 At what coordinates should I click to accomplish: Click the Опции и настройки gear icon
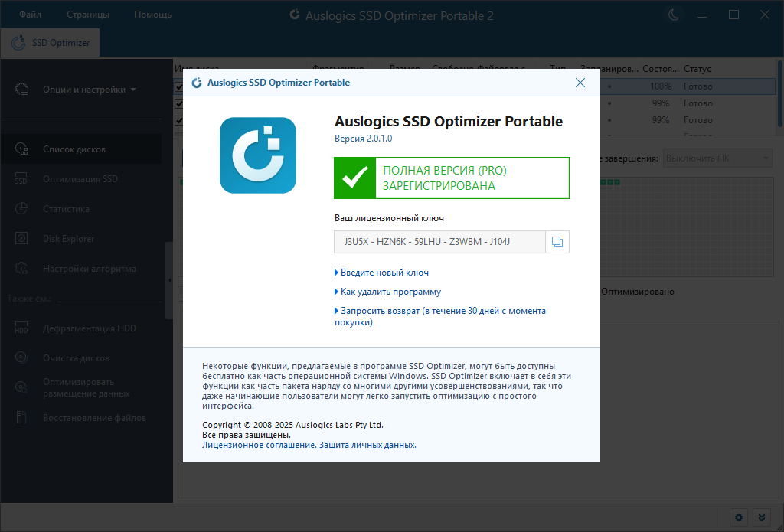point(21,90)
